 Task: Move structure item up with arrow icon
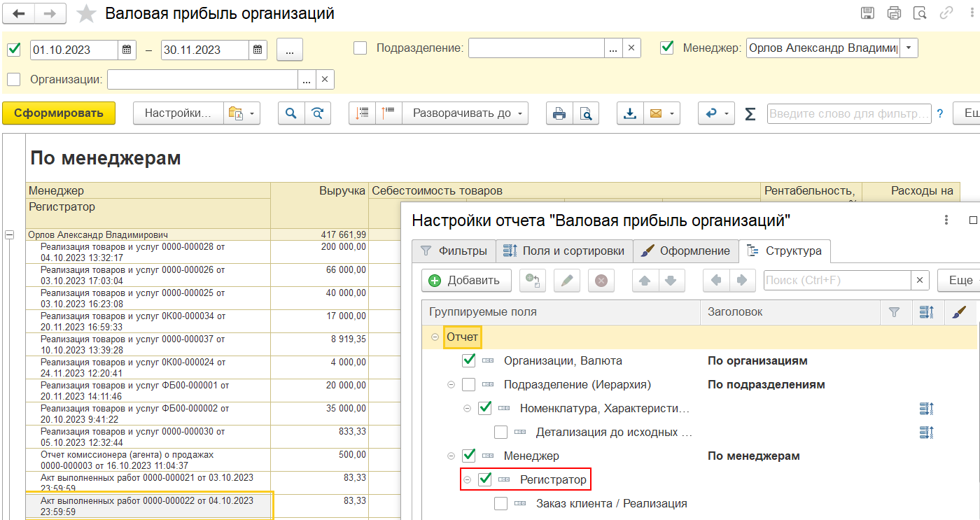click(644, 281)
